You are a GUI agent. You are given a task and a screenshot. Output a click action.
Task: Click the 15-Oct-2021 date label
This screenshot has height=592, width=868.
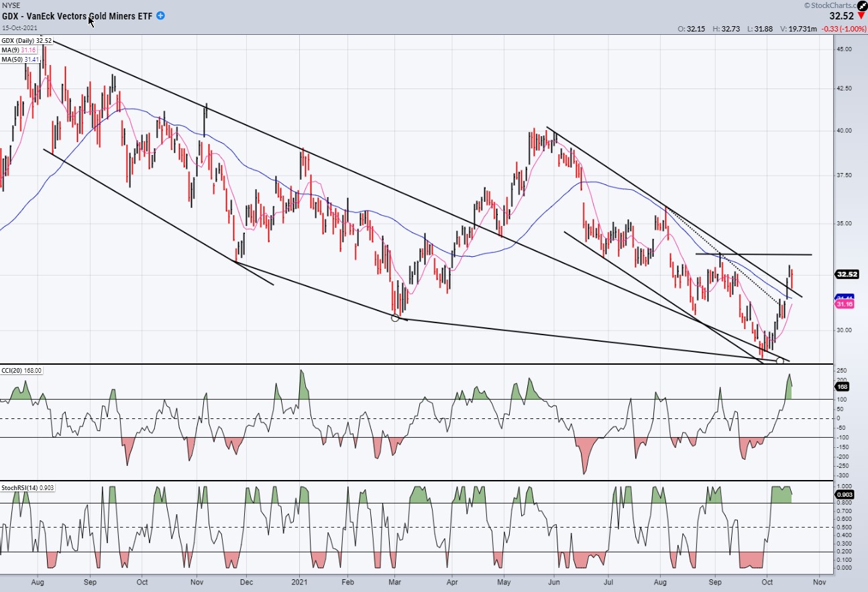(x=19, y=27)
